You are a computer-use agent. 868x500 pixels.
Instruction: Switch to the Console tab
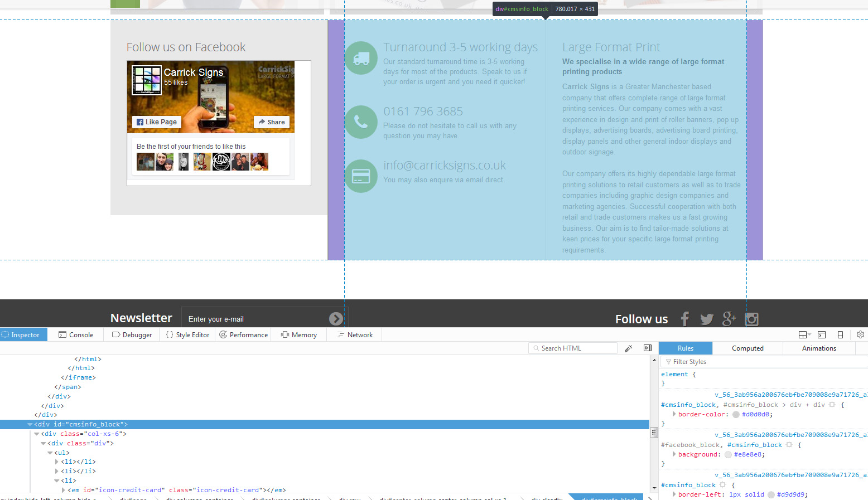pos(76,334)
